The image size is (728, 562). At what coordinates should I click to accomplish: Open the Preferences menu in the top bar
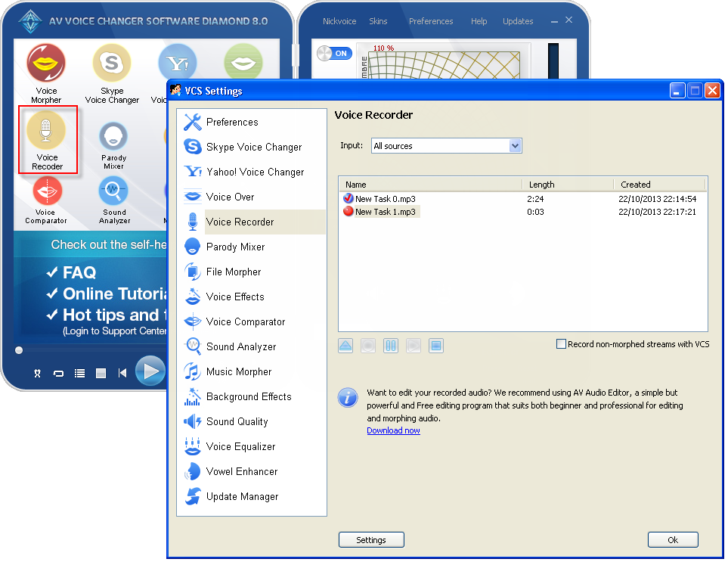coord(430,21)
